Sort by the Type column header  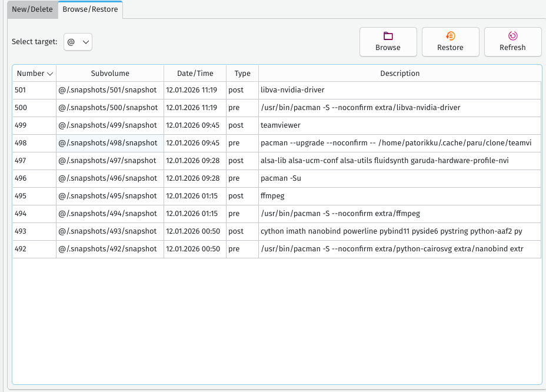(x=242, y=74)
